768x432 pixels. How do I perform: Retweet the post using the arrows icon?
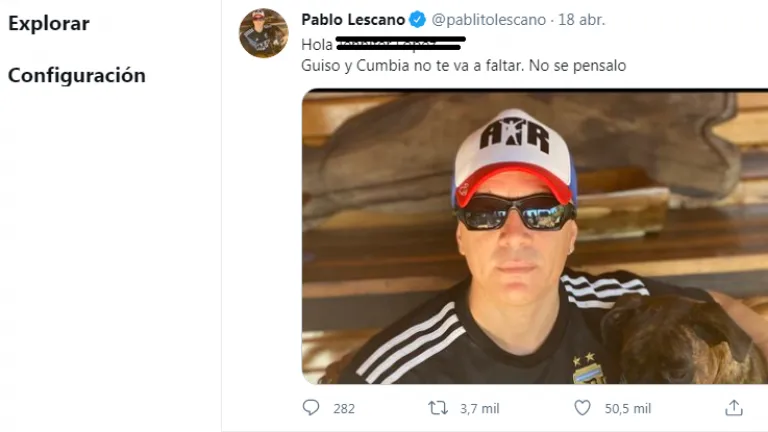(x=438, y=408)
